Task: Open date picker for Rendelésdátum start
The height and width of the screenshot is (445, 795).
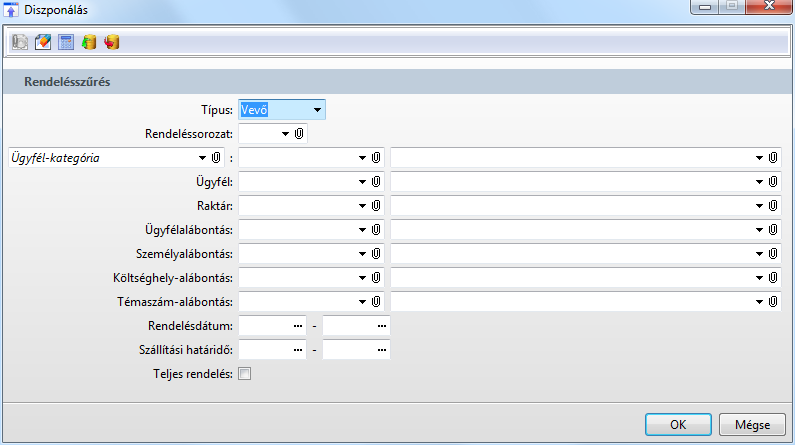Action: point(298,326)
